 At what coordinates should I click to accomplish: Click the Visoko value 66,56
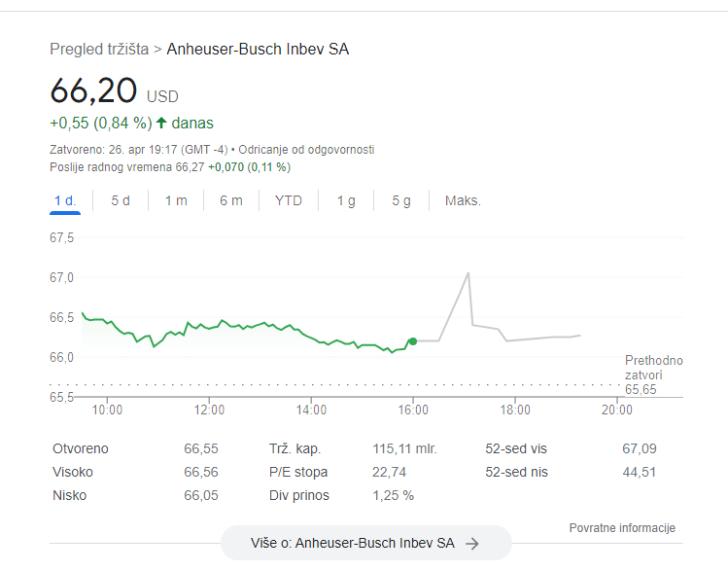pyautogui.click(x=200, y=472)
